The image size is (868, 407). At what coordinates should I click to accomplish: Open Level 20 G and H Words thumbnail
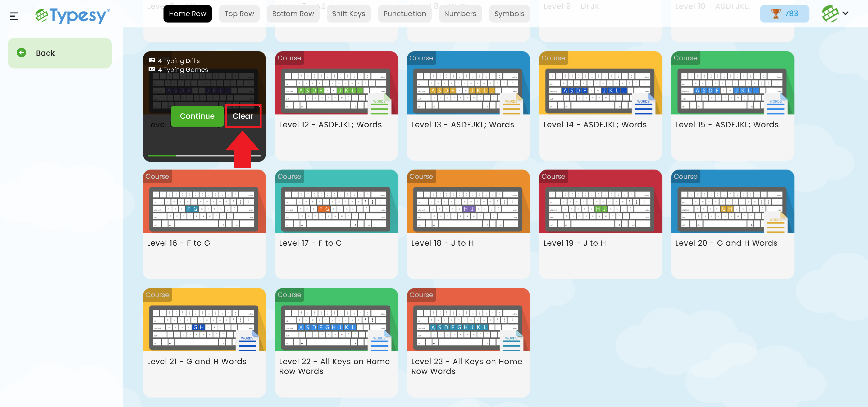[732, 201]
